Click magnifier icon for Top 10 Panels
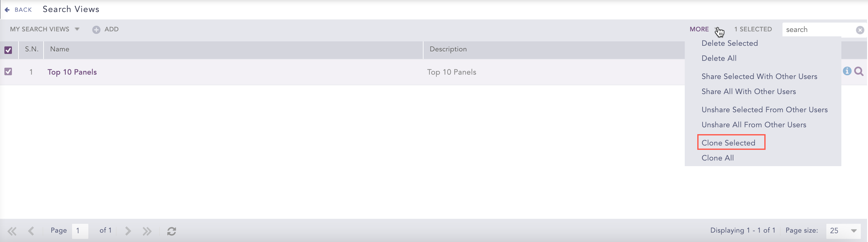 tap(859, 71)
